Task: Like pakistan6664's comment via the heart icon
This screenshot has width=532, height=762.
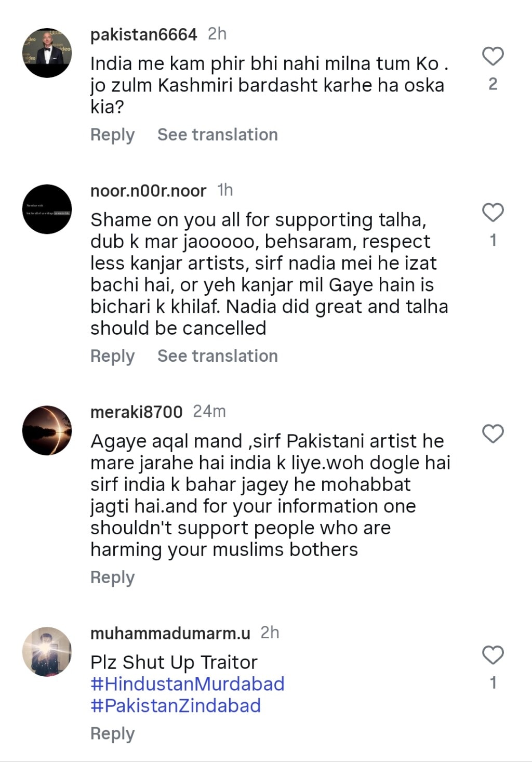Action: 493,55
